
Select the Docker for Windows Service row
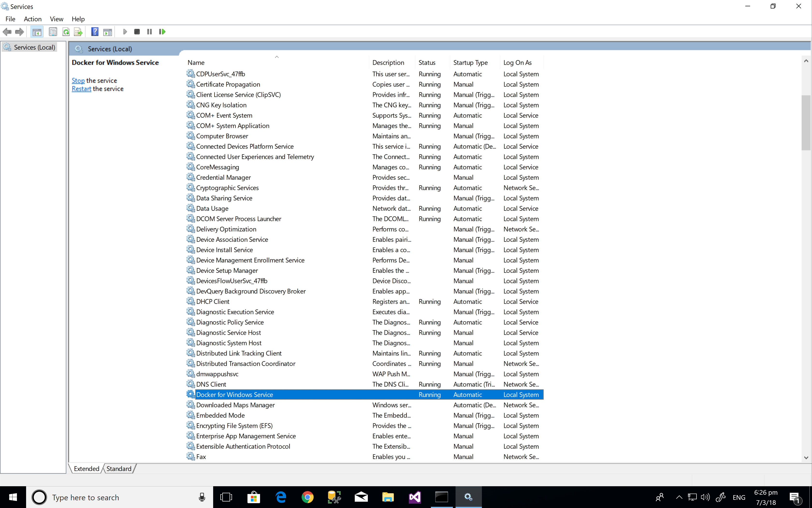pyautogui.click(x=365, y=395)
